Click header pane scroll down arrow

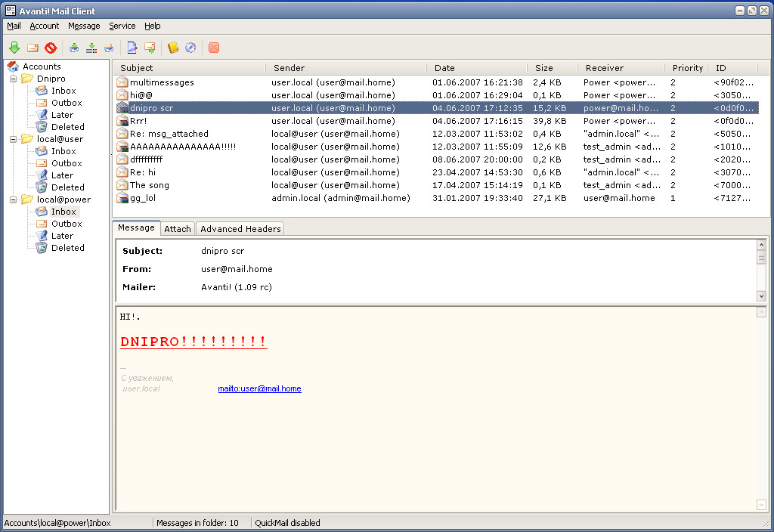click(761, 296)
